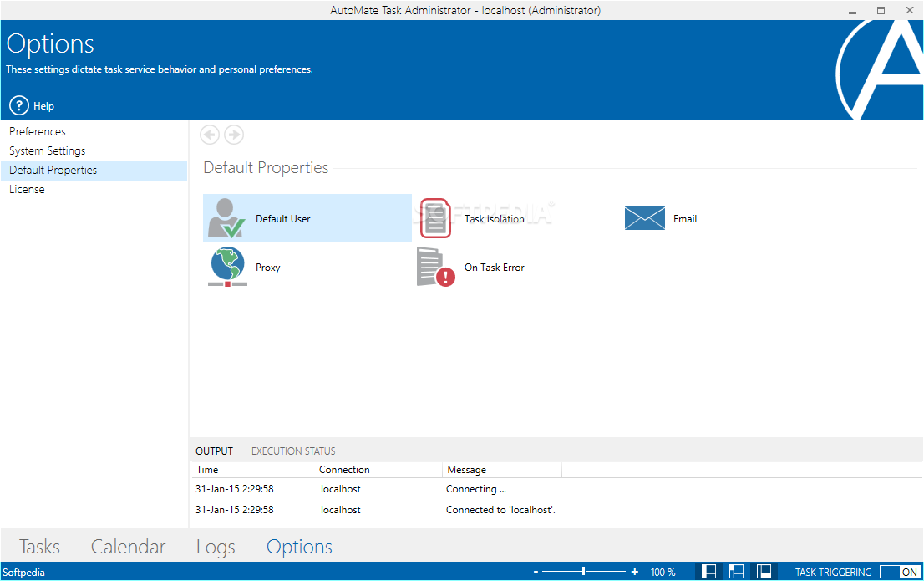The height and width of the screenshot is (581, 924).
Task: Open the Email envelope icon
Action: (x=645, y=218)
